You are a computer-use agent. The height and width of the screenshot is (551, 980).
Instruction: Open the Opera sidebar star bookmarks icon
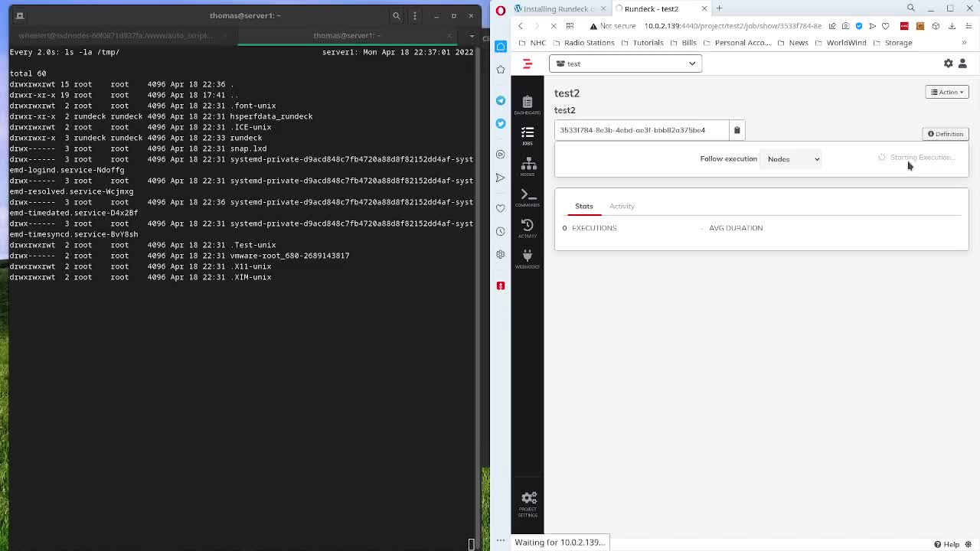point(501,70)
